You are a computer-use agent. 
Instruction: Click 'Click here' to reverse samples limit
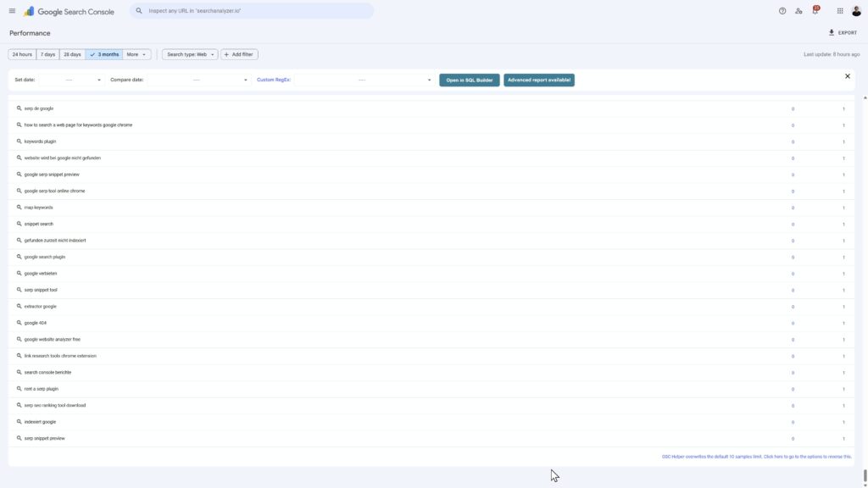pos(773,456)
